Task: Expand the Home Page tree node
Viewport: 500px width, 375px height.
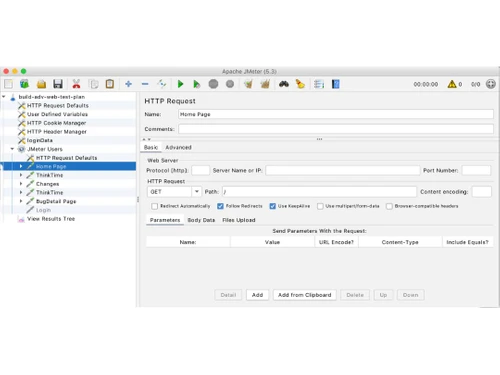Action: 21,166
